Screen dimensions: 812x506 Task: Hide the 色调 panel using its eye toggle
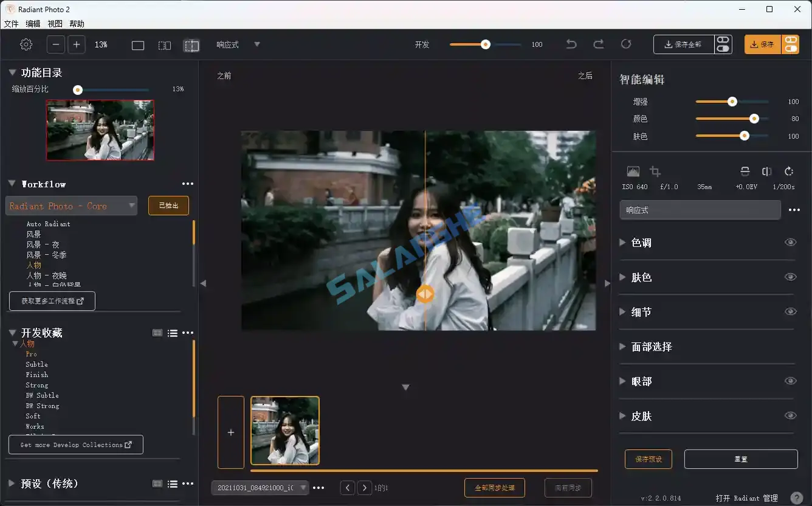pyautogui.click(x=791, y=241)
